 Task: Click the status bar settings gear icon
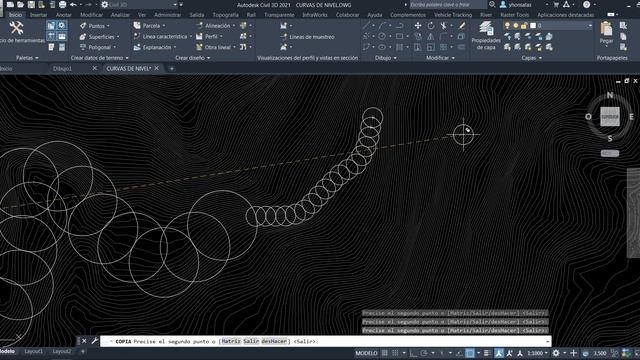pyautogui.click(x=556, y=353)
